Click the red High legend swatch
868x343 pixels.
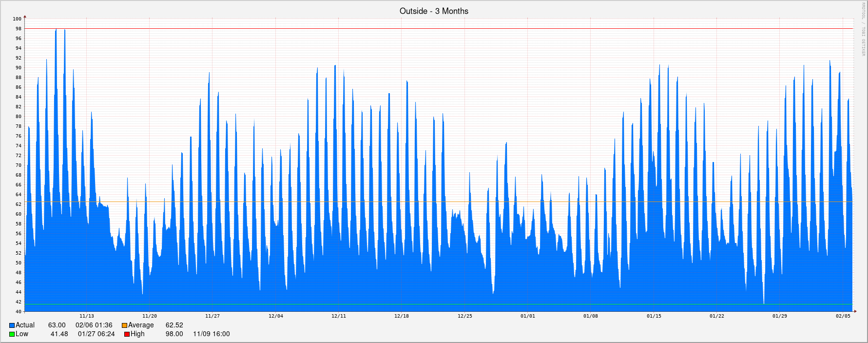pos(127,334)
